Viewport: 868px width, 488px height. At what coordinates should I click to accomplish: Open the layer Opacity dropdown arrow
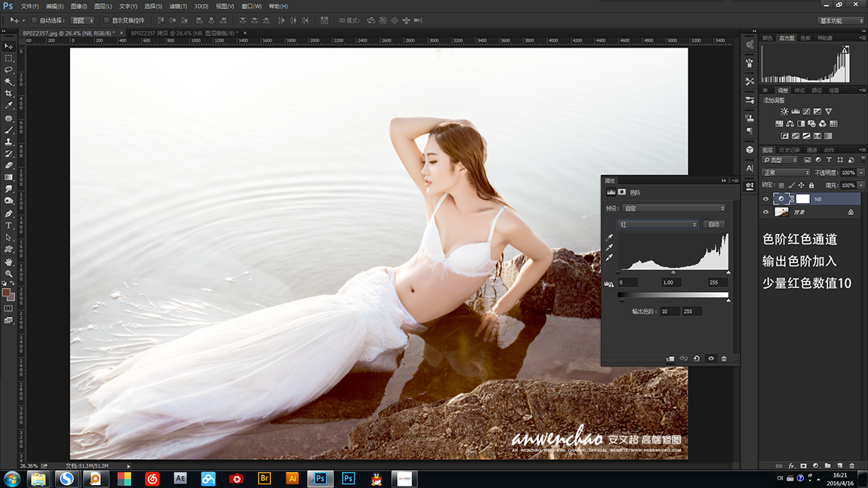point(860,173)
